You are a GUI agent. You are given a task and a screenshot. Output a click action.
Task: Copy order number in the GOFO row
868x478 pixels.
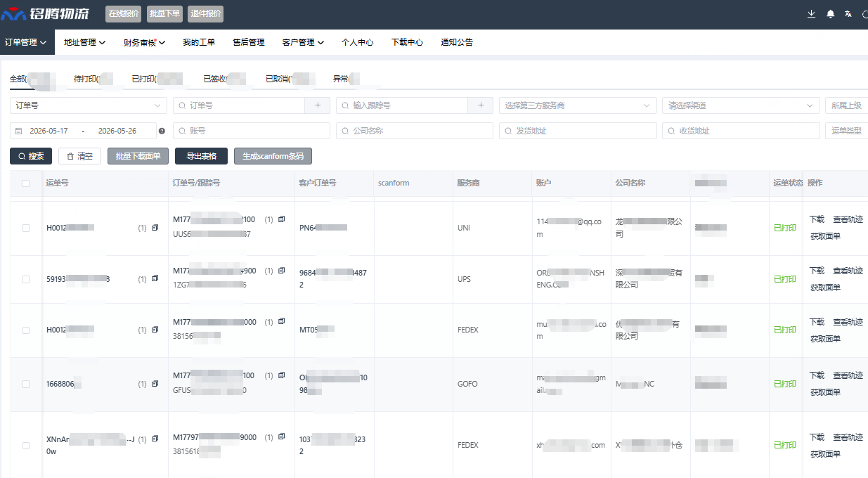[282, 375]
